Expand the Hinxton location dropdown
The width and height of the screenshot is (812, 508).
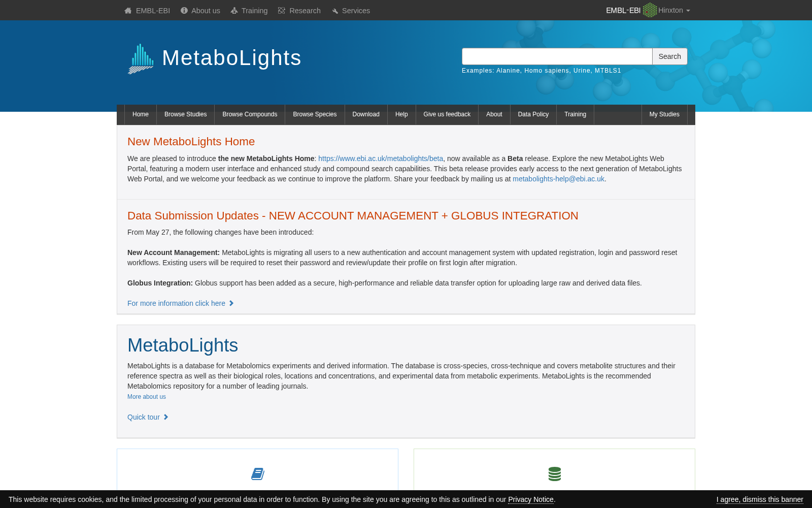click(674, 10)
